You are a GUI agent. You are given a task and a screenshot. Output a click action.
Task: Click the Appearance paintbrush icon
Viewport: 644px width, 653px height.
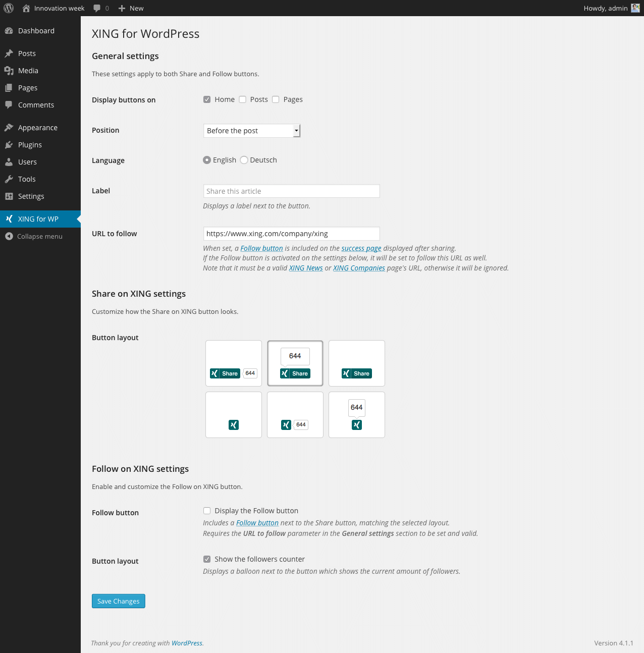point(9,128)
